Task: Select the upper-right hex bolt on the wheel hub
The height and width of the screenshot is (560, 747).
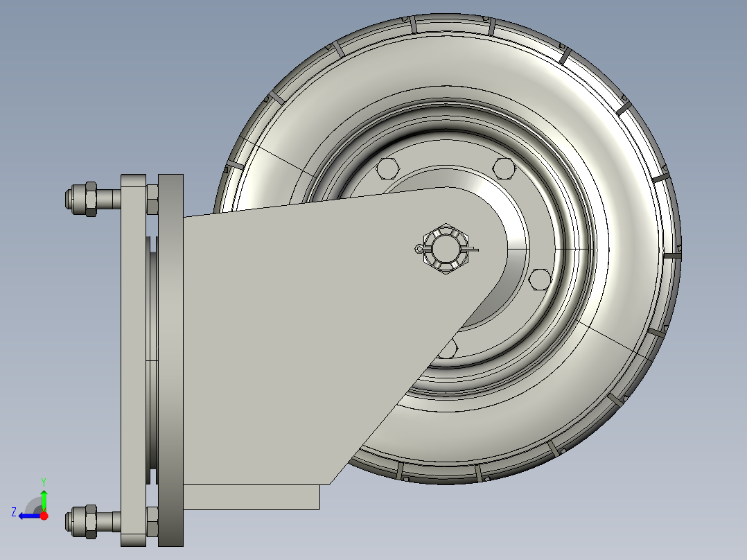Action: tap(504, 168)
